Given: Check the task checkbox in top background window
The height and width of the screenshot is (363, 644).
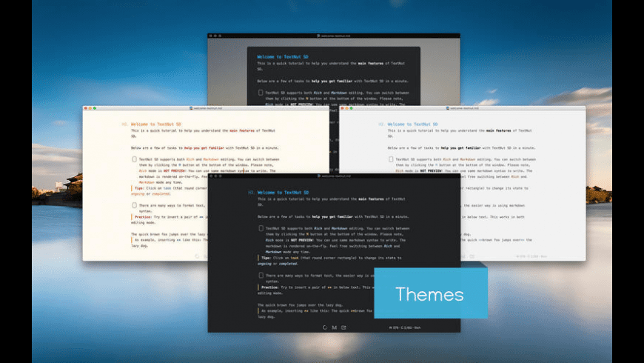Looking at the screenshot, I should (x=261, y=93).
